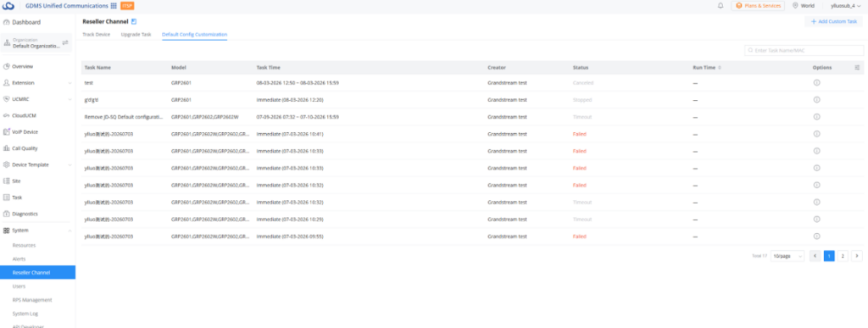The image size is (868, 328).
Task: Focus the Enter Task Name/MAC search field
Action: [x=804, y=50]
